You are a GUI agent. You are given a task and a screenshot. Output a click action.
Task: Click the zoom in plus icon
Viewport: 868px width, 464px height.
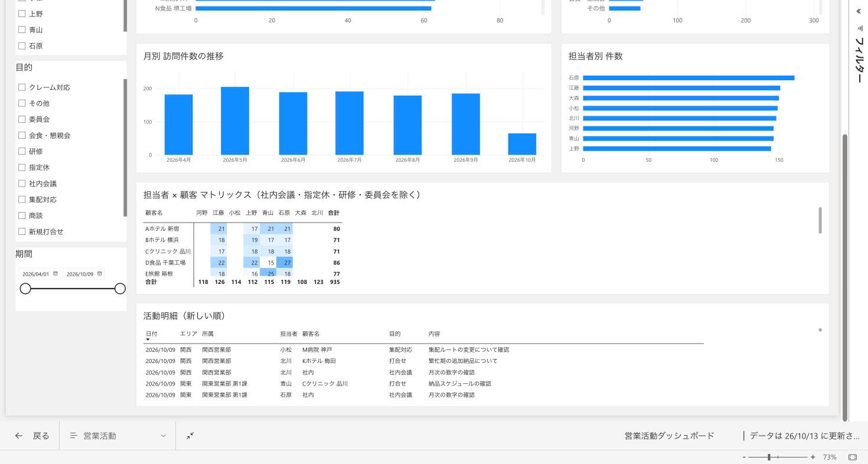813,457
